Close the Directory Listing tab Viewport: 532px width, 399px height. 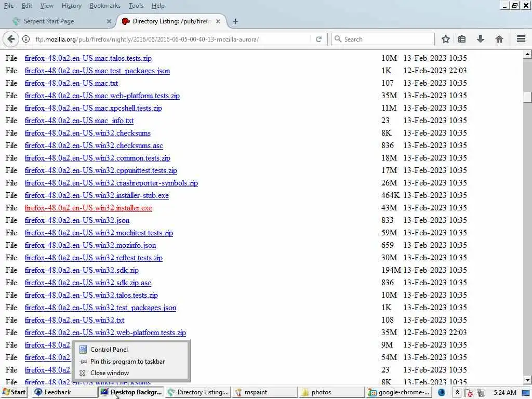click(218, 21)
